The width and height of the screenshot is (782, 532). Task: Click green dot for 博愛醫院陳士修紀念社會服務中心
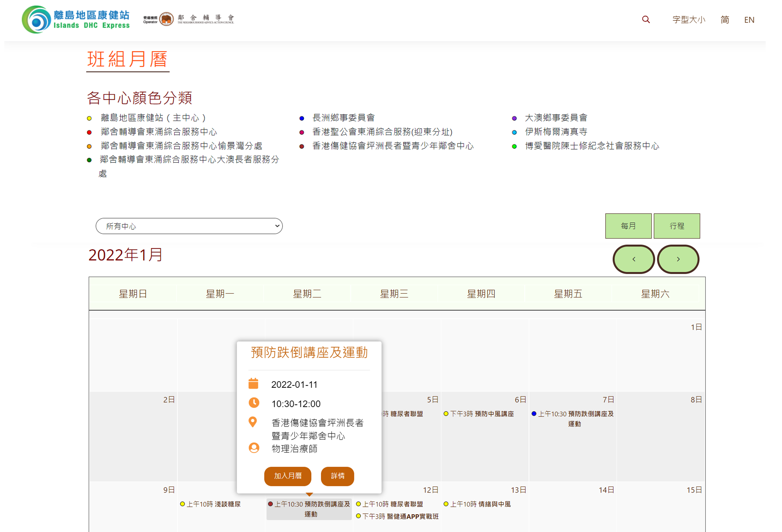pyautogui.click(x=514, y=146)
